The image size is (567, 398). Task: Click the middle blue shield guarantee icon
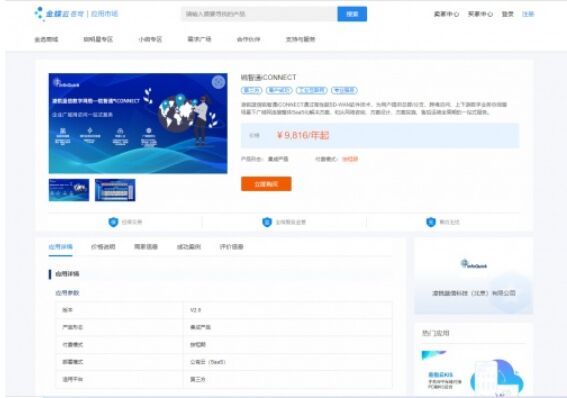tap(267, 222)
